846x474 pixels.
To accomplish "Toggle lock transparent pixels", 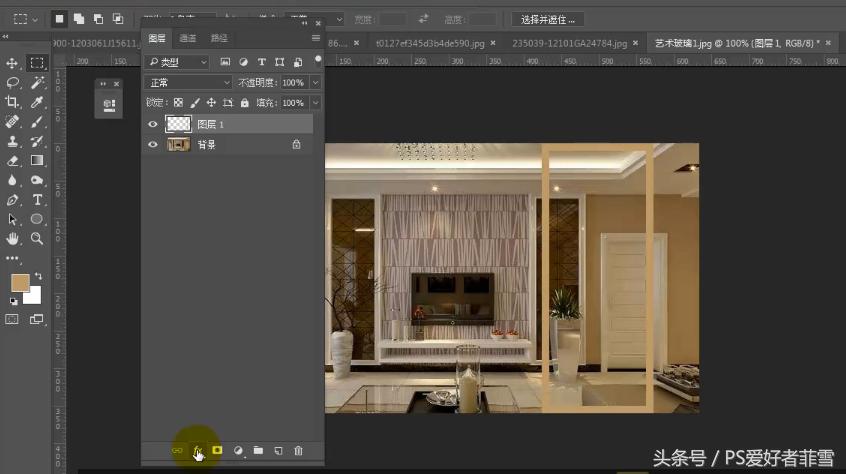I will [178, 102].
